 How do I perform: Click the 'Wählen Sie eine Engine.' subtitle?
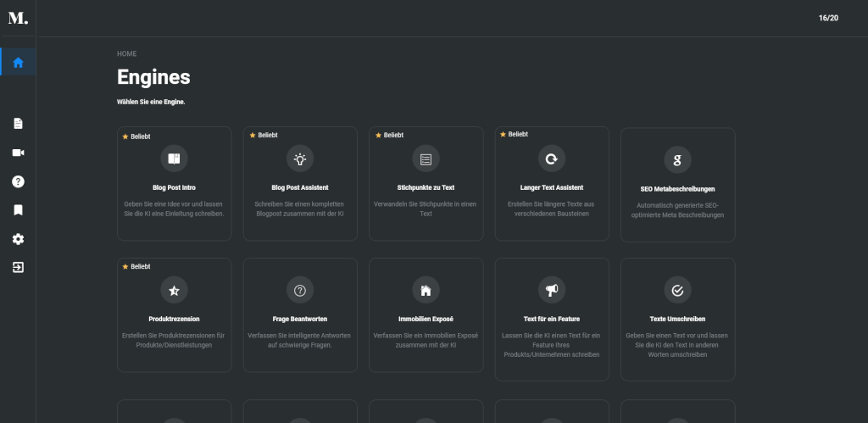[x=151, y=102]
